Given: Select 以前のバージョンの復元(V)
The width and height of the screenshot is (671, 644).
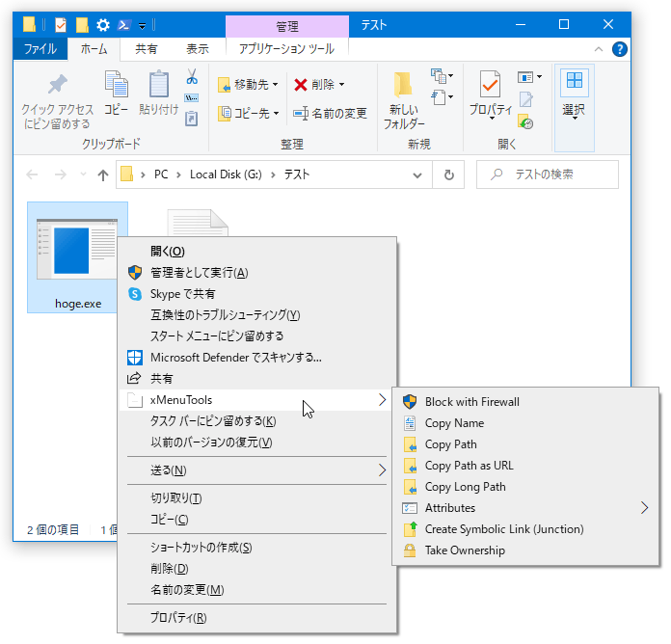Looking at the screenshot, I should [256, 443].
